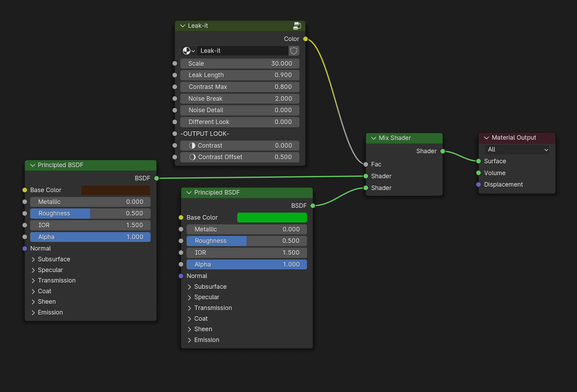
Task: Open the Material Output target dropdown
Action: 517,149
